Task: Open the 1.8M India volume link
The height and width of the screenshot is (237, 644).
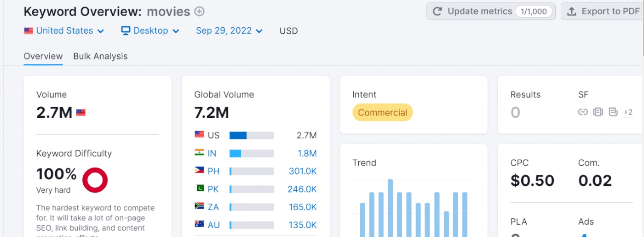Action: click(x=307, y=153)
